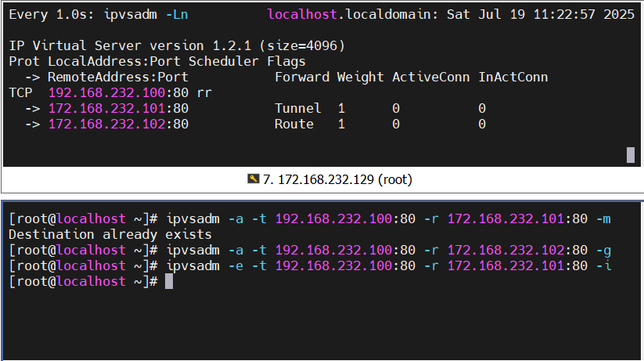This screenshot has height=361, width=644.
Task: Click the 'rr' scheduler value on the TCP line
Action: [x=204, y=92]
